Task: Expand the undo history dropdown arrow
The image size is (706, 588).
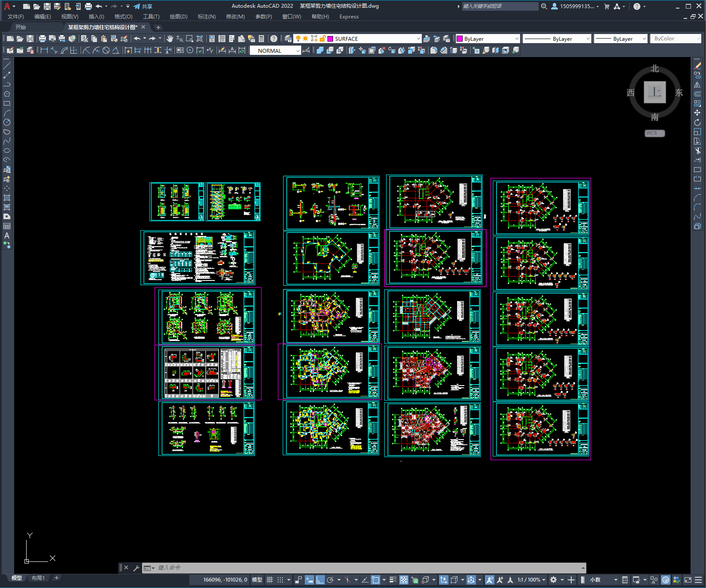Action: click(145, 39)
